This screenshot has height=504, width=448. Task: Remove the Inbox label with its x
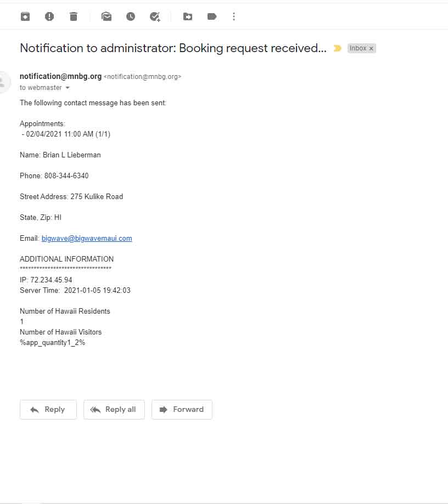pos(371,49)
